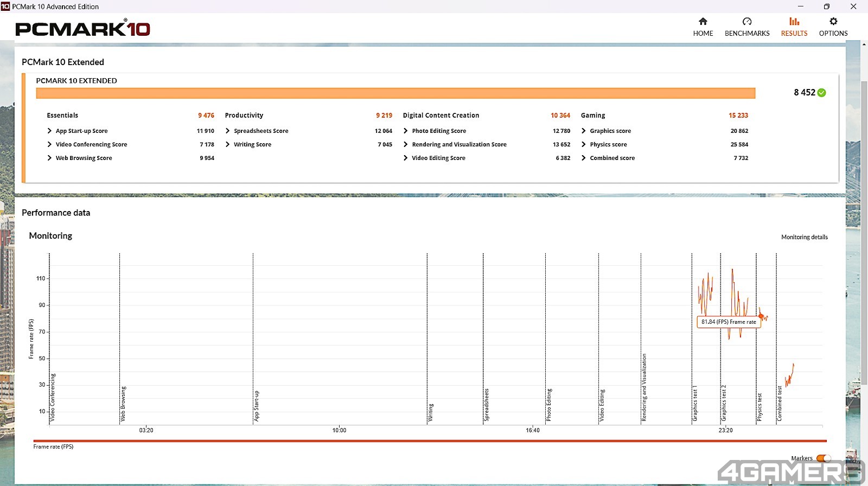868x486 pixels.
Task: Click the Productivity score 9 219
Action: pyautogui.click(x=384, y=116)
